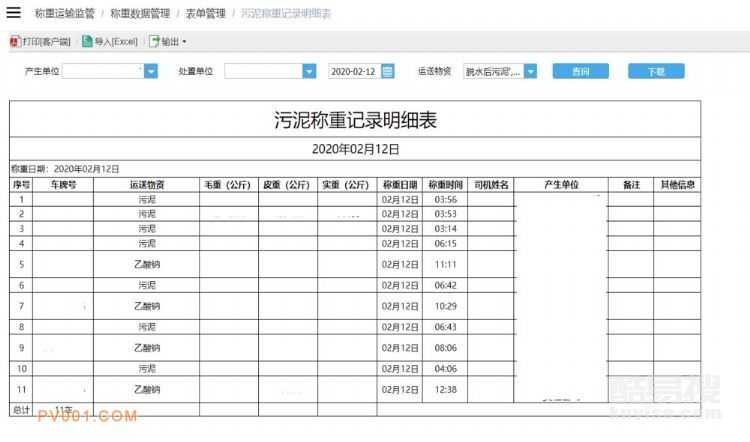Click the export (输出) icon
The image size is (750, 442).
pyautogui.click(x=154, y=42)
